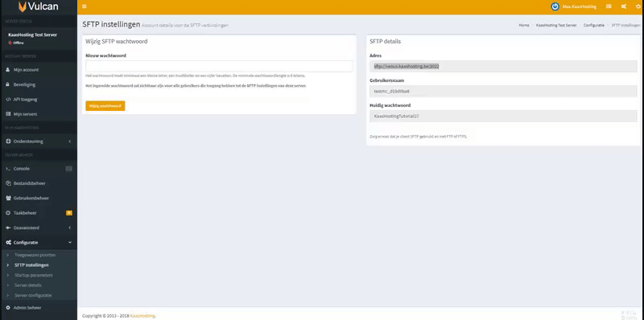644x320 pixels.
Task: Click the SFTP details heading
Action: click(x=386, y=42)
